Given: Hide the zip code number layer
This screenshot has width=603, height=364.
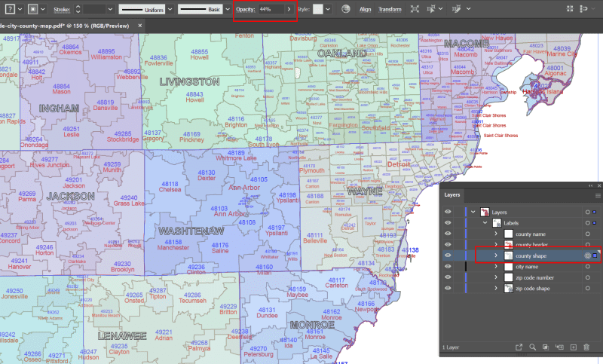Looking at the screenshot, I should click(x=448, y=277).
